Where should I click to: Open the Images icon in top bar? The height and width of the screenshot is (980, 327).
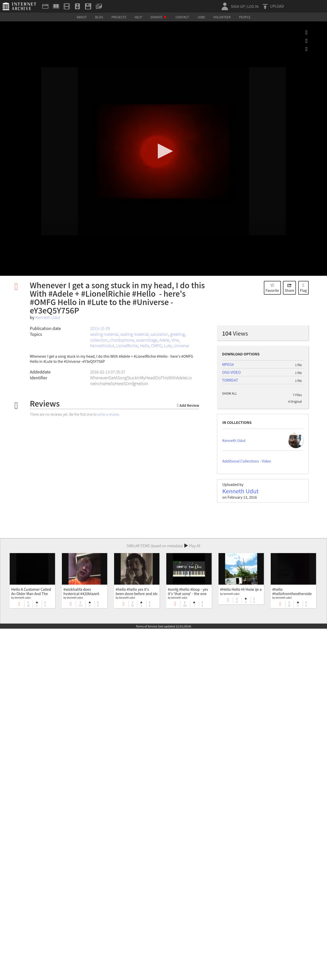(99, 6)
